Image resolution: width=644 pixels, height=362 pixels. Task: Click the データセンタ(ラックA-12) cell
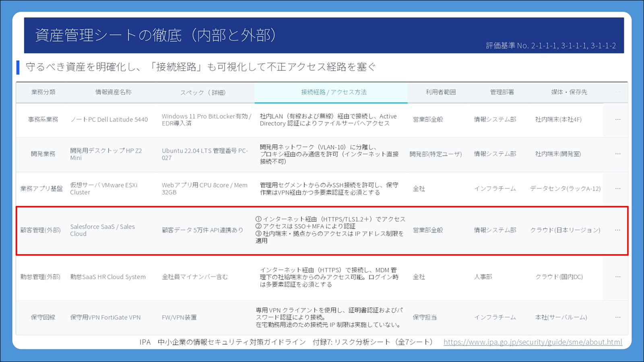(x=565, y=189)
